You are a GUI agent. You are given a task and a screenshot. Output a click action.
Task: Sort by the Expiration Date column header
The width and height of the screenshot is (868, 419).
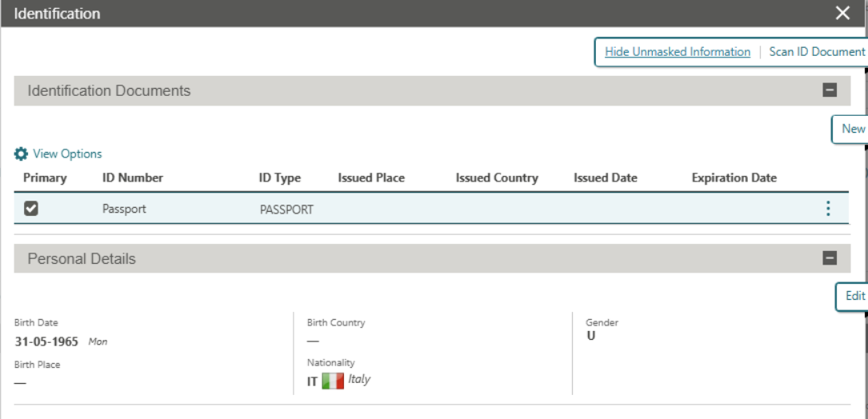click(734, 178)
